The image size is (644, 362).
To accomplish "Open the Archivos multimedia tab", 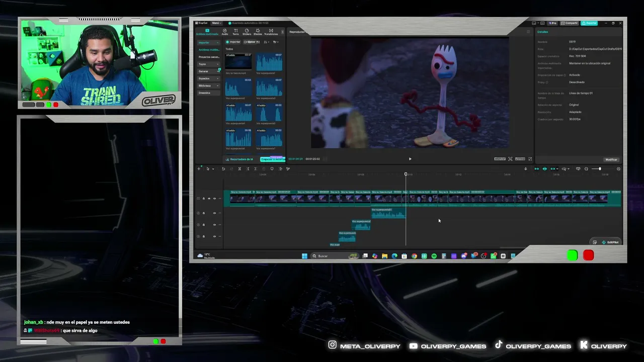I will click(207, 32).
